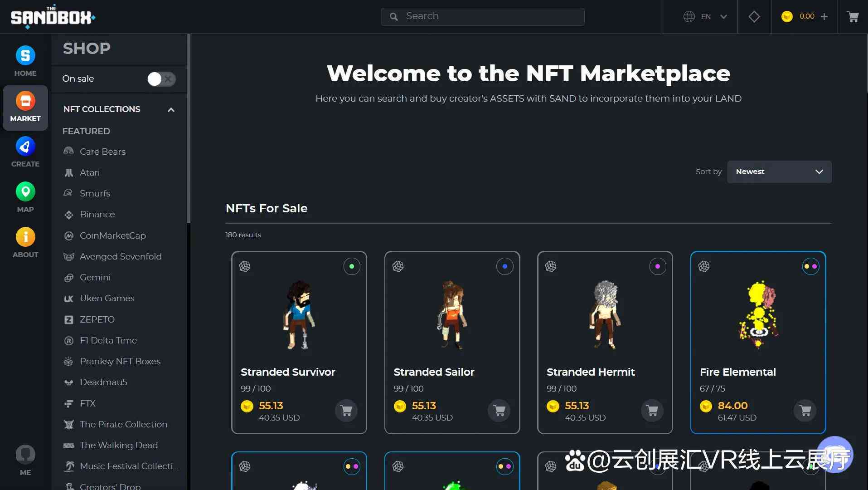Click the sidebar vertical scrollbar

point(189,129)
